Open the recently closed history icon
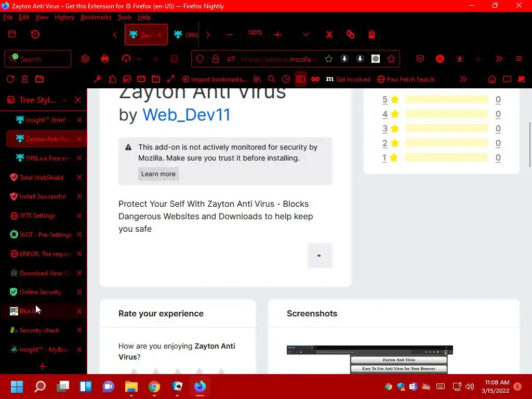532x399 pixels. [x=35, y=34]
